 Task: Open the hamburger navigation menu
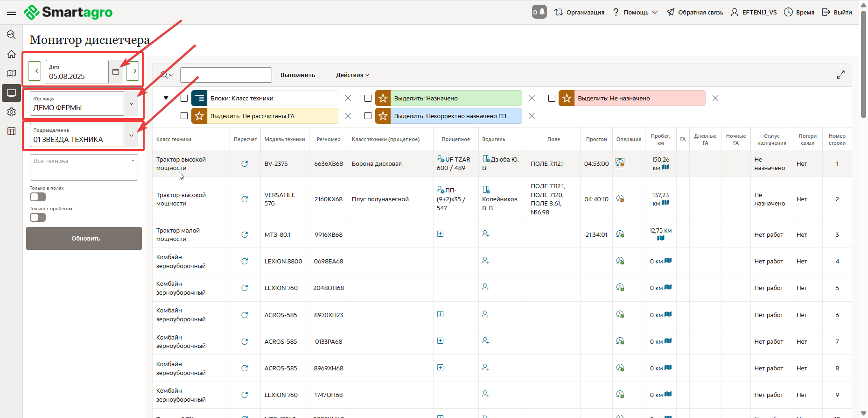pos(11,12)
